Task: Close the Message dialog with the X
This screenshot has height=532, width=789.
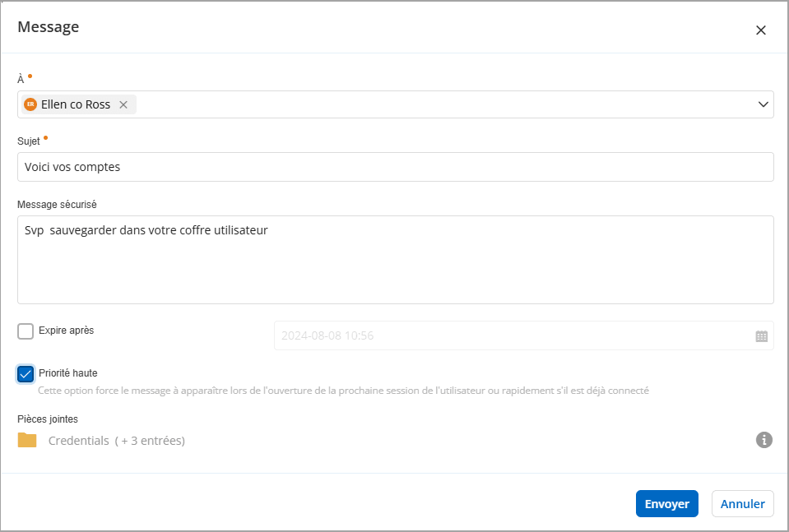Action: coord(760,30)
